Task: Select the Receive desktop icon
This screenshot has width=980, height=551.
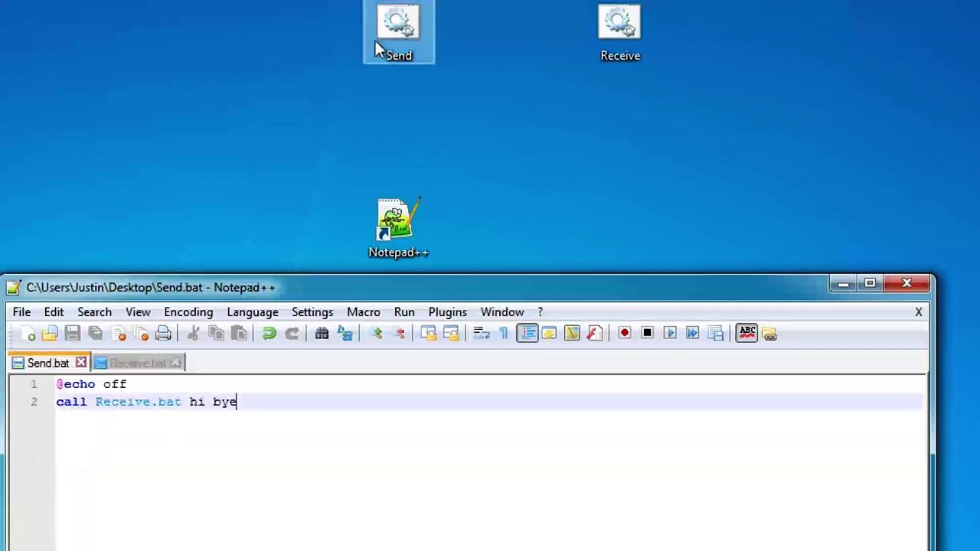Action: 620,33
